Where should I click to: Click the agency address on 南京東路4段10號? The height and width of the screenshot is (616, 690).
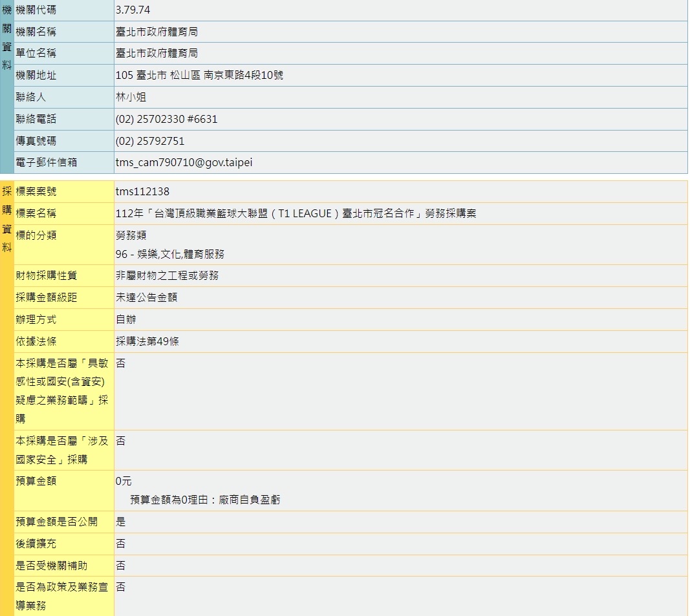point(199,75)
